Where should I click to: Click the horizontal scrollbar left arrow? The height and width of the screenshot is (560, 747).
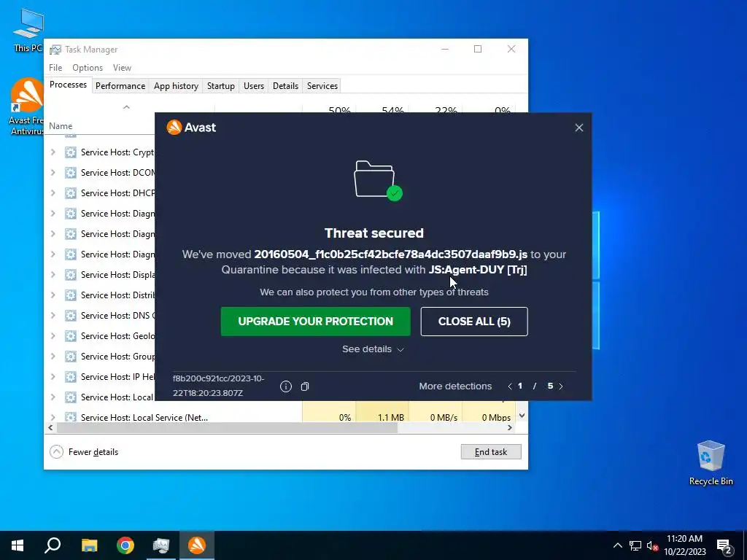click(50, 427)
